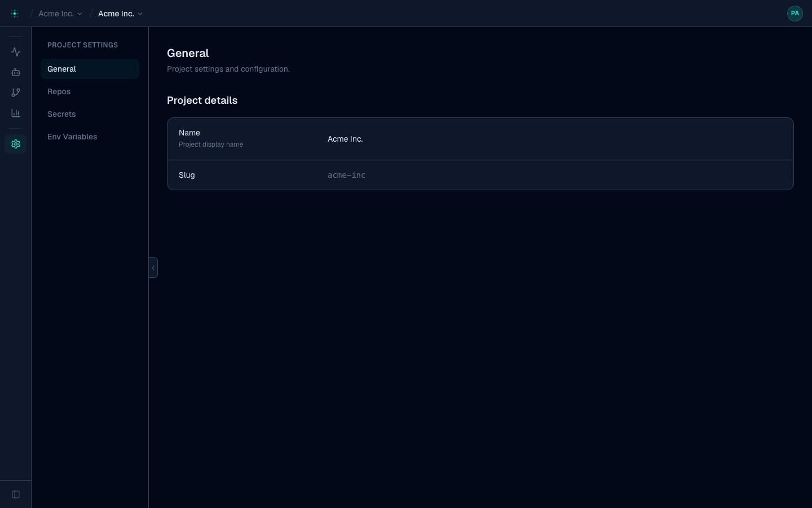Click the acme-inc slug value
812x508 pixels.
point(346,175)
